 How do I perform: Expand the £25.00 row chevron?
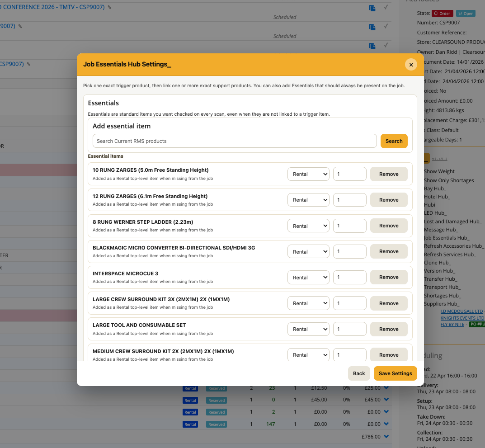(386, 388)
